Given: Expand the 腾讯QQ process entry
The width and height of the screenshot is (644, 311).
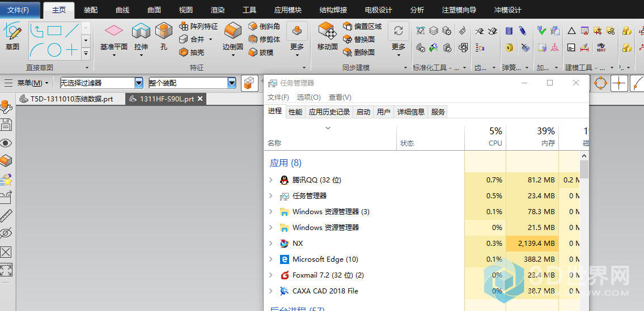Looking at the screenshot, I should coord(271,180).
